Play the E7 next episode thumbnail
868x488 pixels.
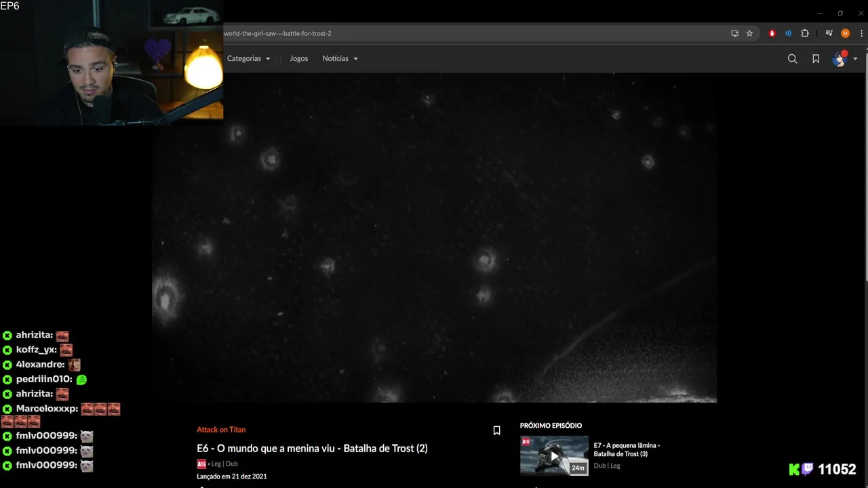(x=554, y=455)
